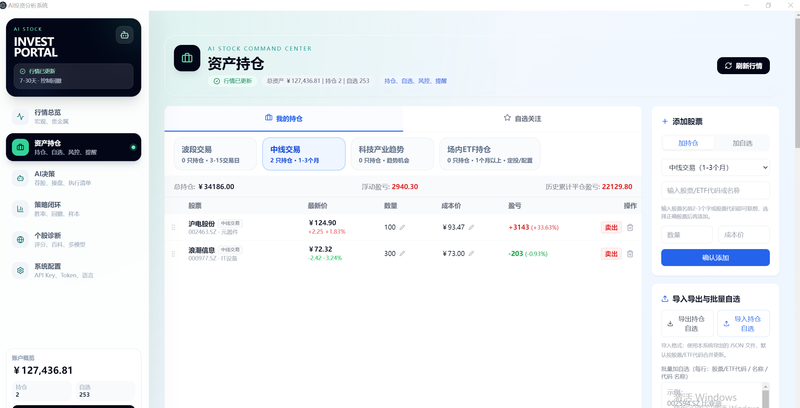Open AI决策 in the sidebar
The height and width of the screenshot is (408, 800).
click(x=73, y=178)
